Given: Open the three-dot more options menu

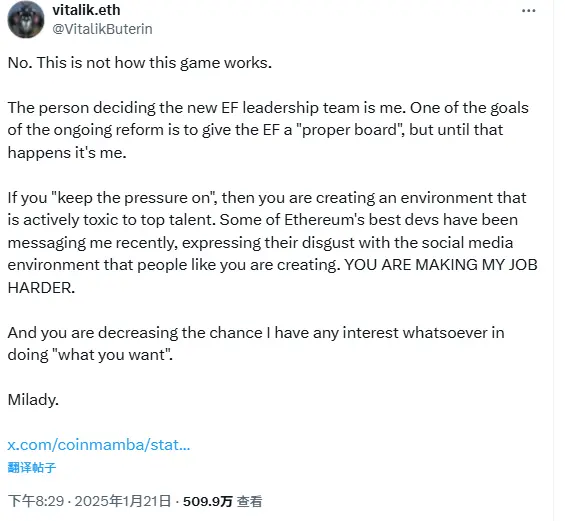Looking at the screenshot, I should pos(528,11).
